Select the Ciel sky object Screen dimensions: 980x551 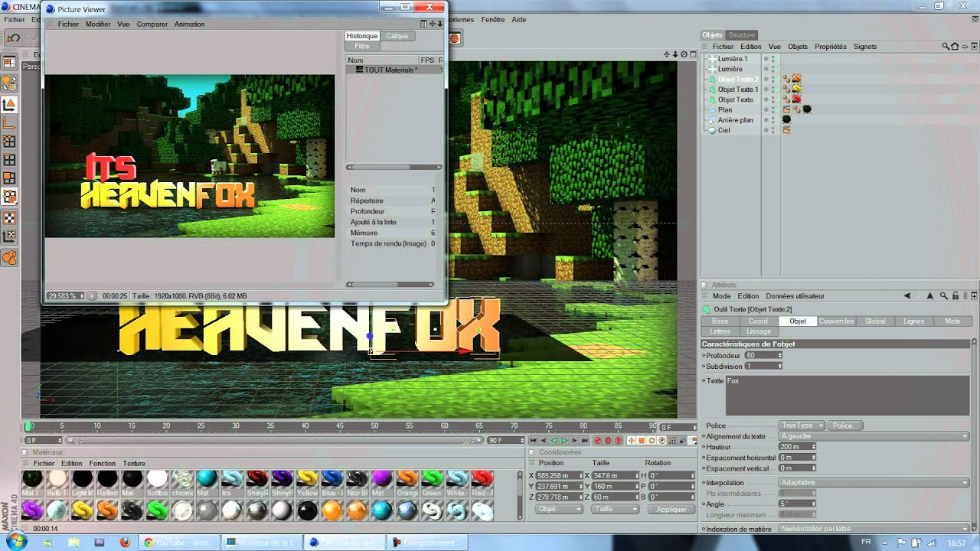click(x=724, y=131)
